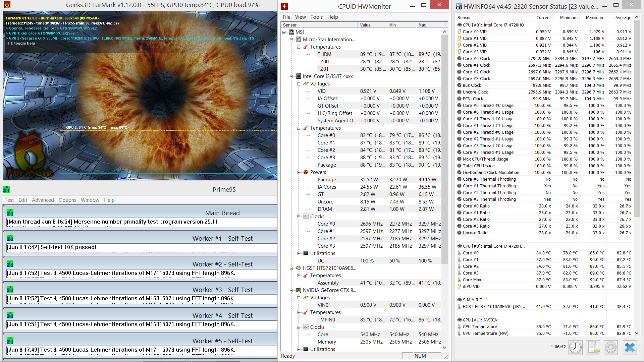644x362 pixels.
Task: Collapse the Powers section in HWMonitor
Action: pos(299,172)
